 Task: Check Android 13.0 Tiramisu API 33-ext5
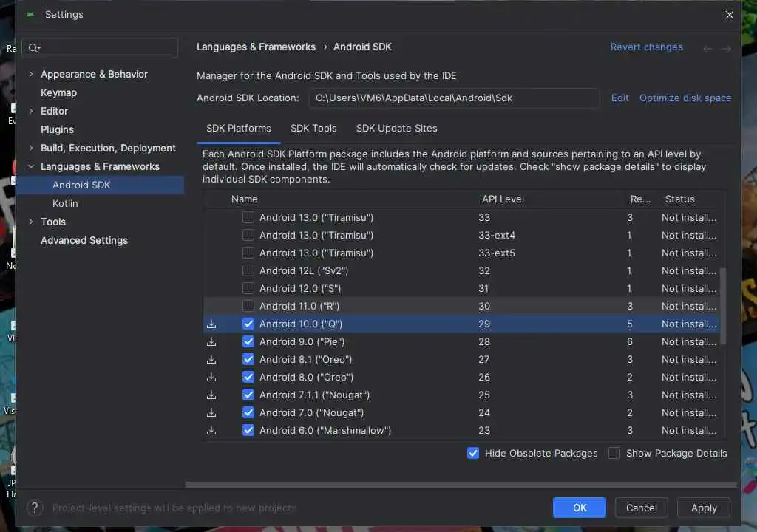[x=248, y=253]
